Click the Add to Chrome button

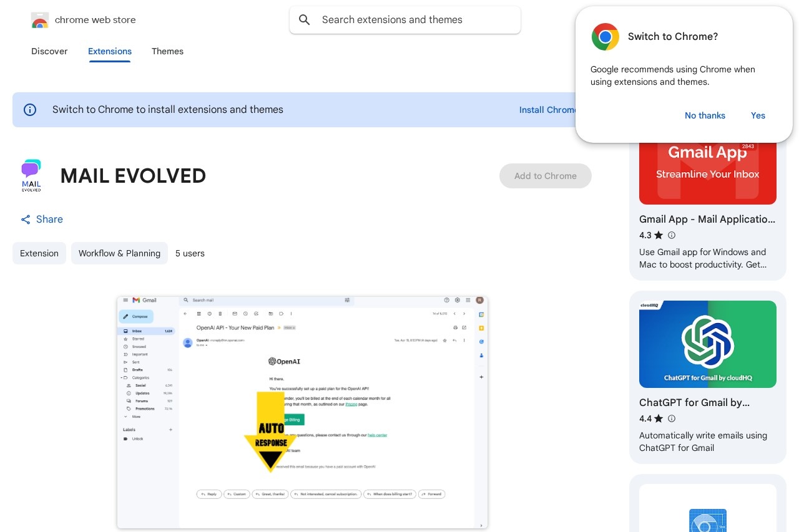click(x=545, y=176)
